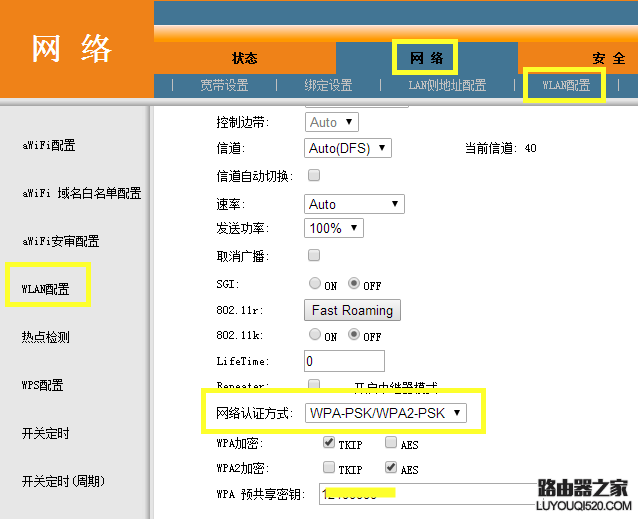Open the 信道 Auto(DFS) dropdown
The image size is (638, 519).
[x=348, y=148]
